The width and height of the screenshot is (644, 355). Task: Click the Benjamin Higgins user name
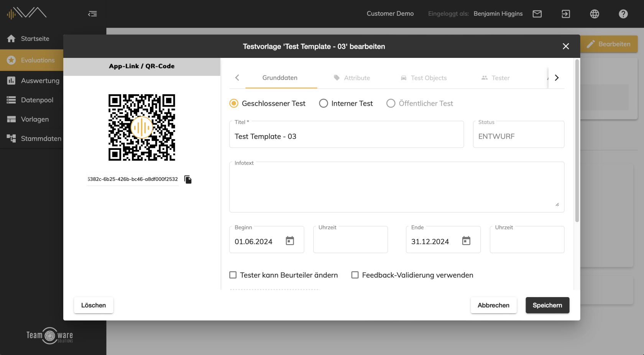(498, 13)
